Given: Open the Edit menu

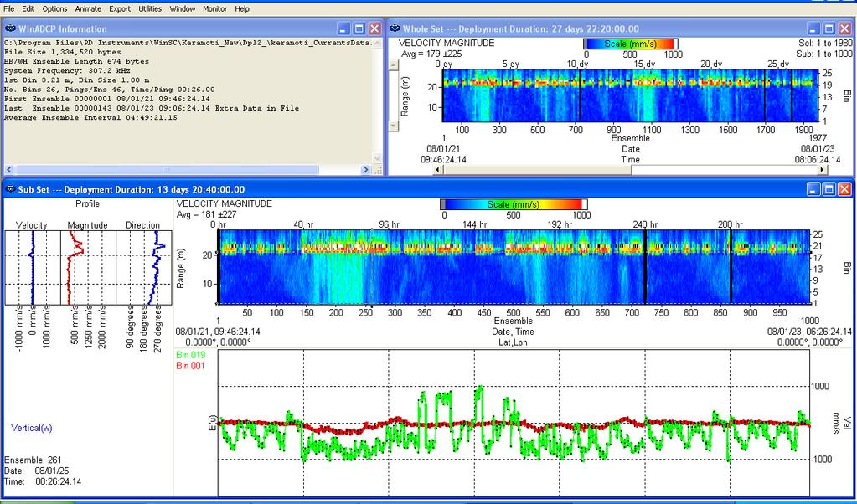Looking at the screenshot, I should point(28,8).
